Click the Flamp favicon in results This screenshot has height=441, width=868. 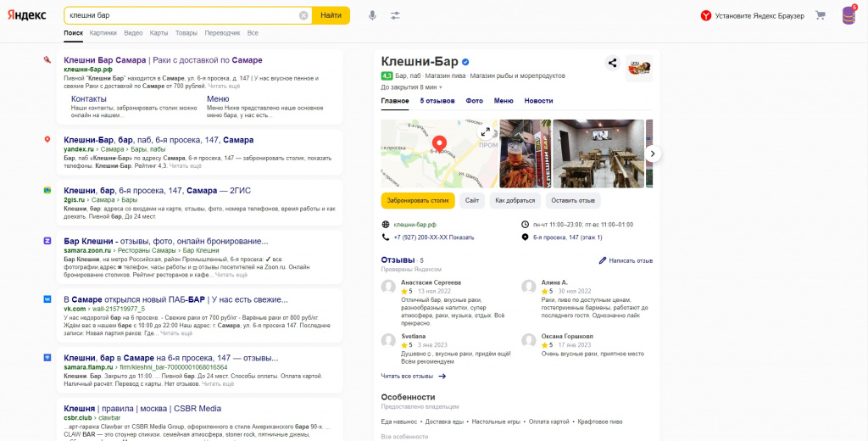tap(47, 358)
